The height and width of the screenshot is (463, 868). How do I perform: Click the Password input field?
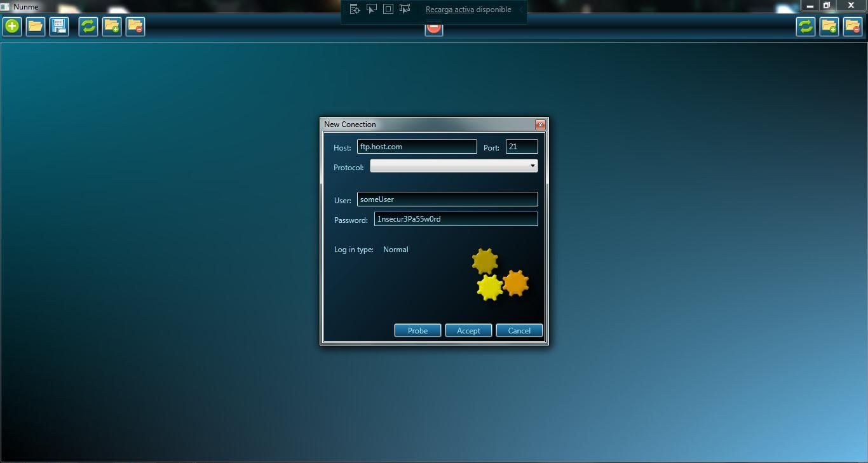pos(456,219)
